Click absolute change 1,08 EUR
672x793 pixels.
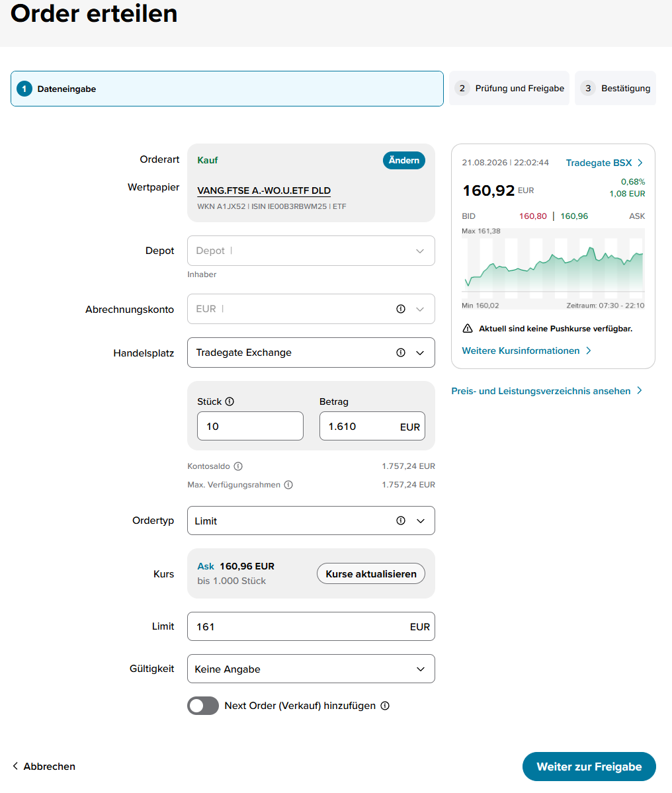628,194
